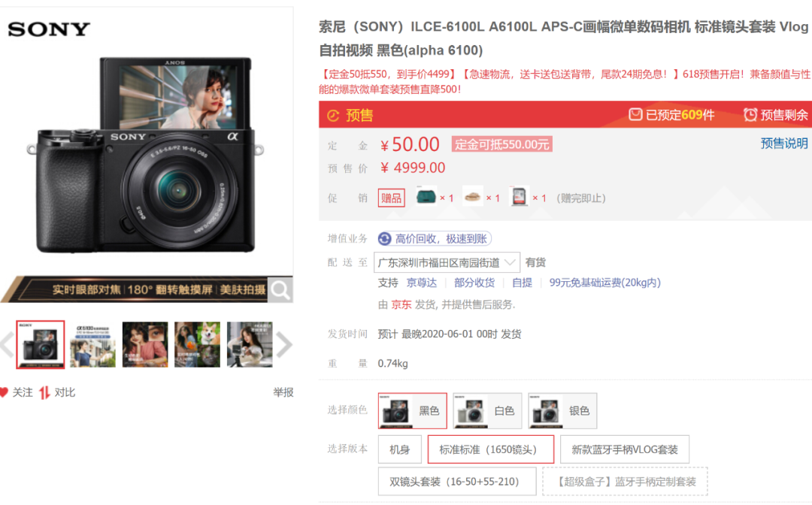Select the 白色 color option
This screenshot has width=812, height=505.
tap(487, 411)
